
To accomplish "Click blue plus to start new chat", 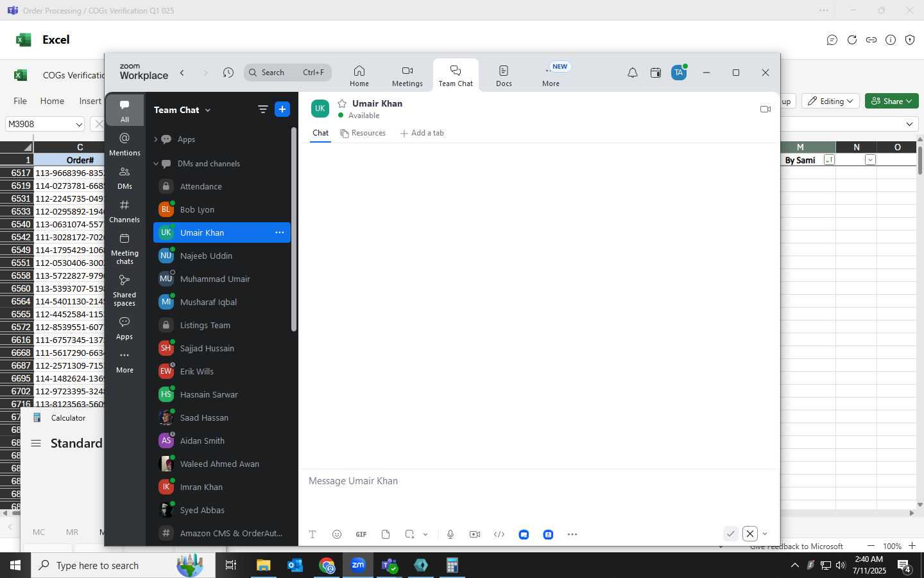I will point(282,109).
